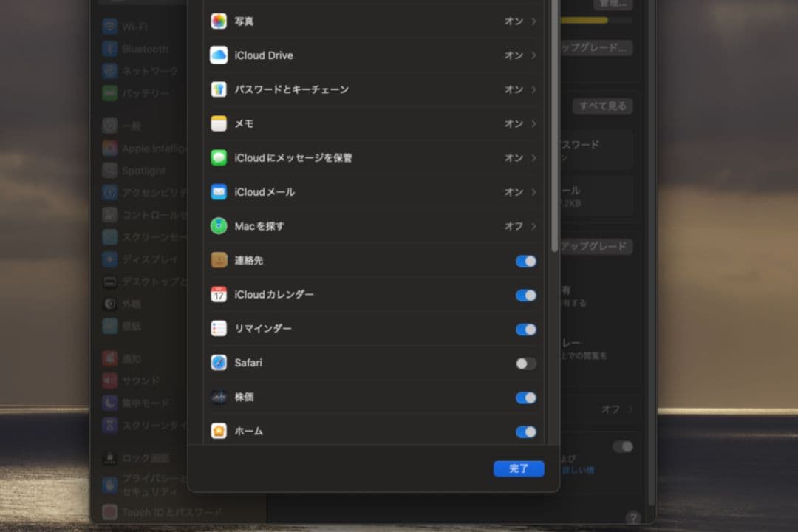
Task: Click the パスワードとキーチェーン key icon
Action: point(219,89)
